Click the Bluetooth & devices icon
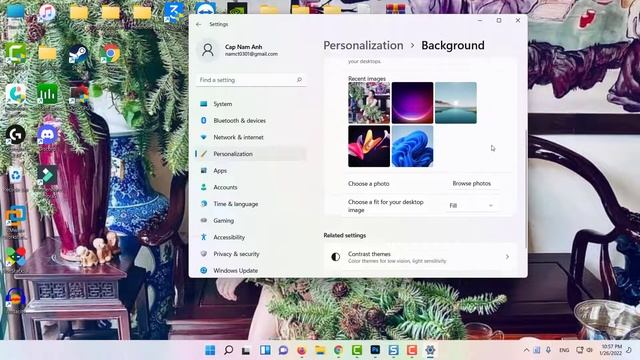640x360 pixels. [204, 120]
